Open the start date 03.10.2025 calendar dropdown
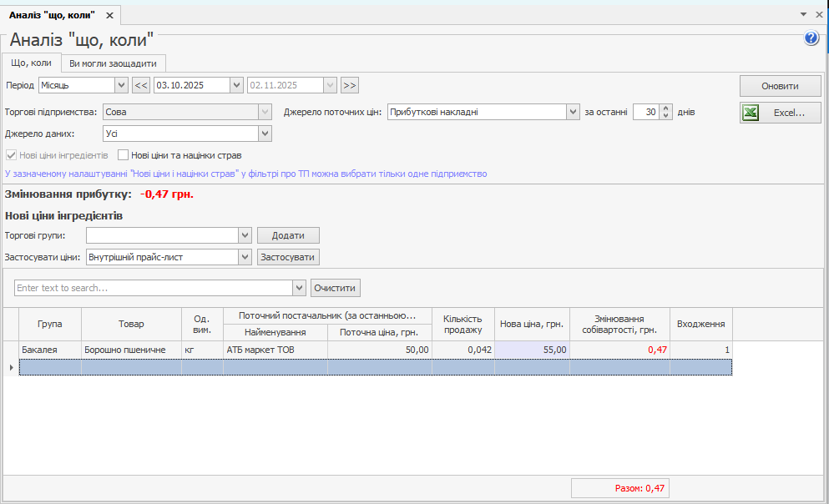The width and height of the screenshot is (829, 504). pos(236,85)
